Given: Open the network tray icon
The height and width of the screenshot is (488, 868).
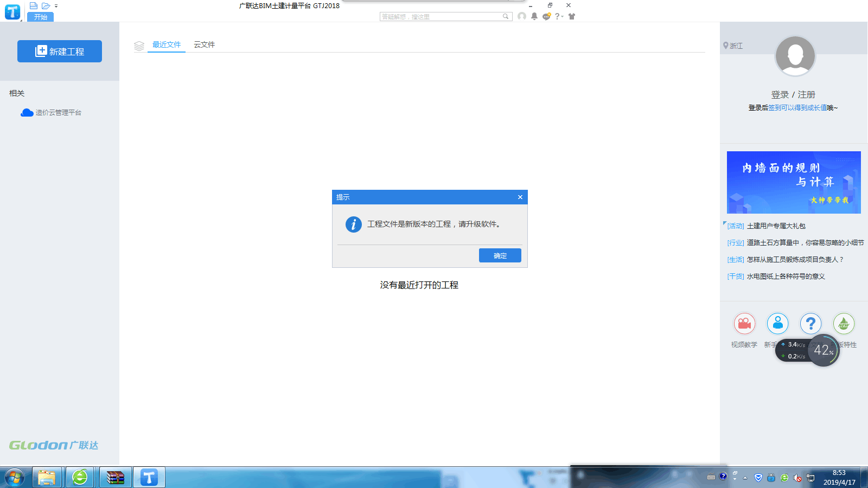Looking at the screenshot, I should (x=810, y=478).
